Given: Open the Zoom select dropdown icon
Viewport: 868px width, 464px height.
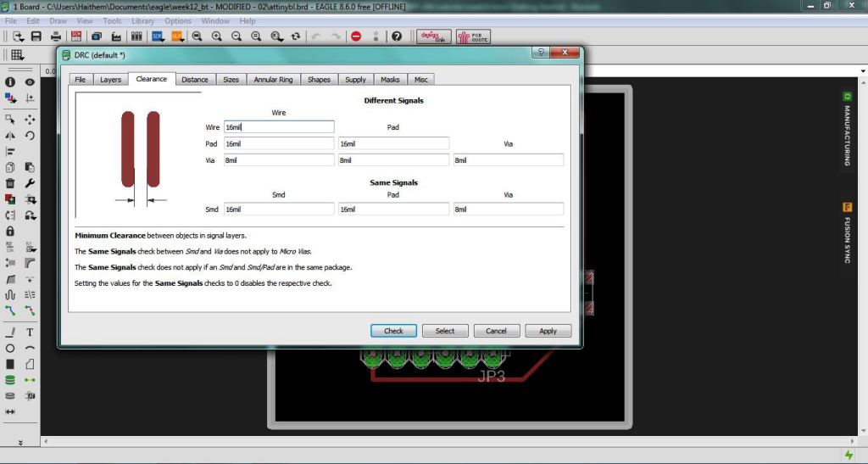Looking at the screenshot, I should click(276, 36).
